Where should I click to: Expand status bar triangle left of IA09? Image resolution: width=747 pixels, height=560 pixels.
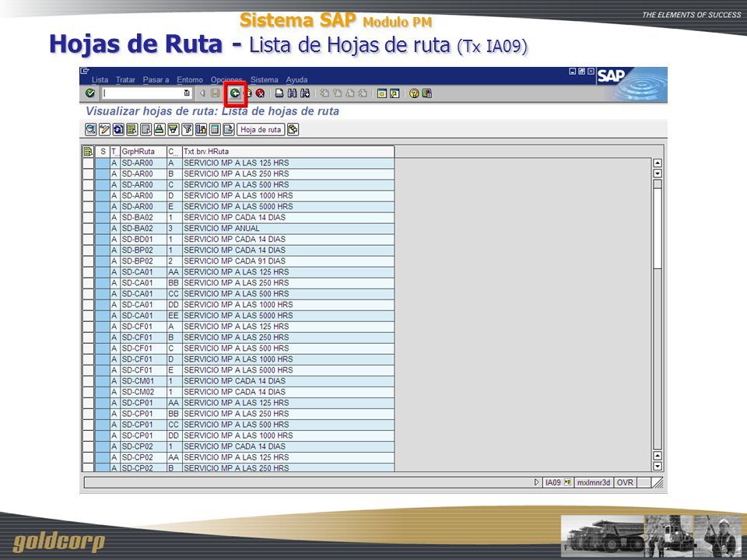(x=536, y=482)
